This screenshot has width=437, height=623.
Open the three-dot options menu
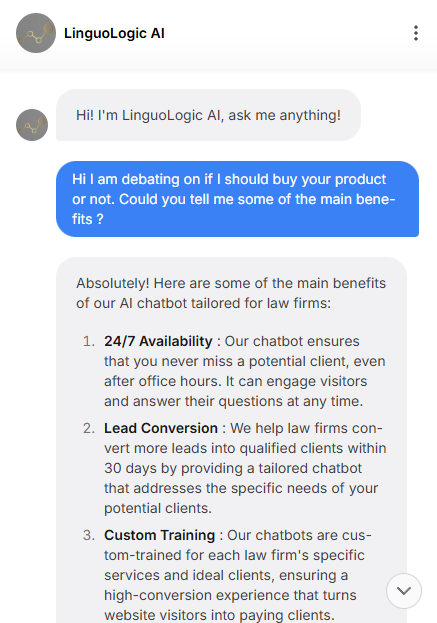click(x=416, y=33)
